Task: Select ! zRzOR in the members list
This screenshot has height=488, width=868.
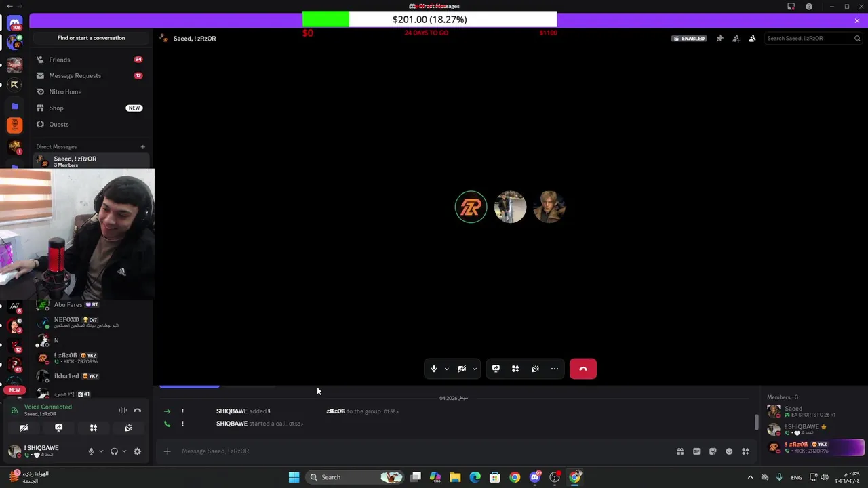Action: point(814,447)
